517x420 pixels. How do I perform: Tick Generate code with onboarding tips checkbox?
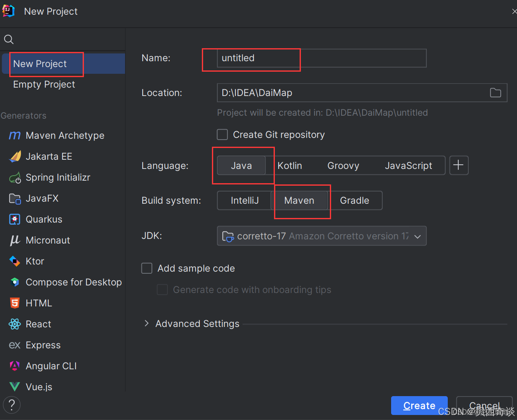coord(162,290)
